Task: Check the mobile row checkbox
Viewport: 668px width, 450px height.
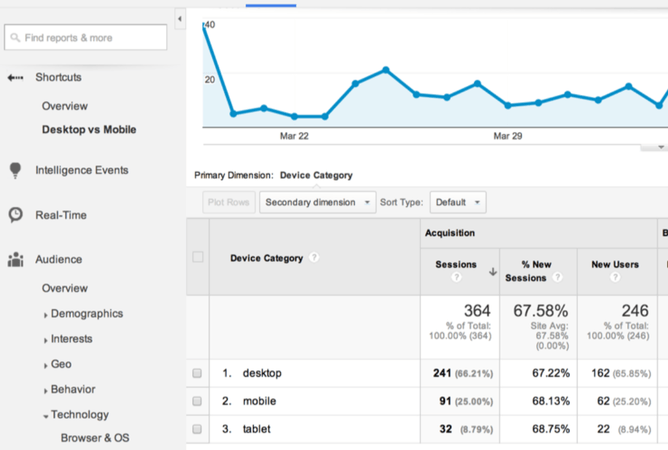Action: coord(197,401)
